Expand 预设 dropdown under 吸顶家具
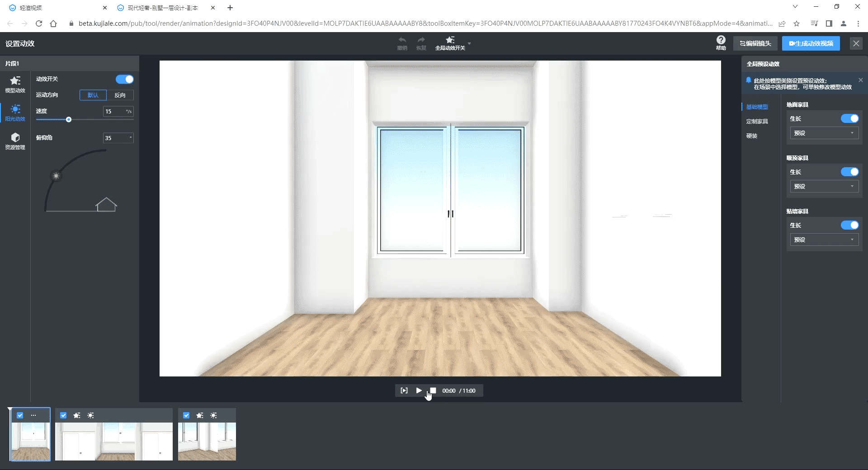The height and width of the screenshot is (470, 868). (824, 186)
